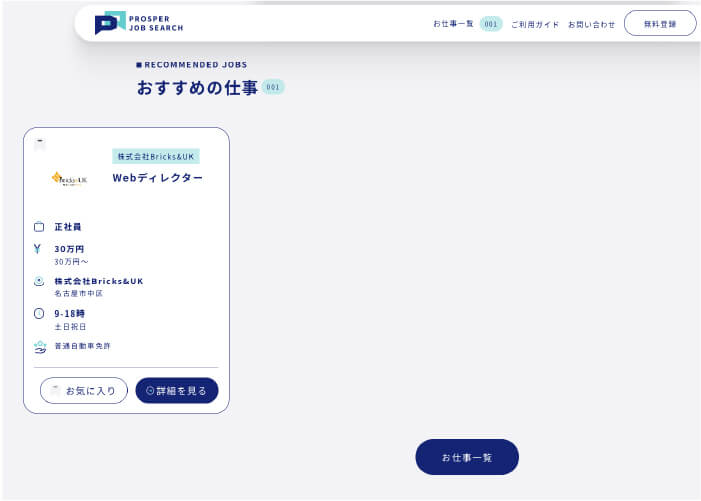Viewport: 701px width, 501px height.
Task: Click the benefits icon beside 普通自動車免許
Action: [x=40, y=347]
